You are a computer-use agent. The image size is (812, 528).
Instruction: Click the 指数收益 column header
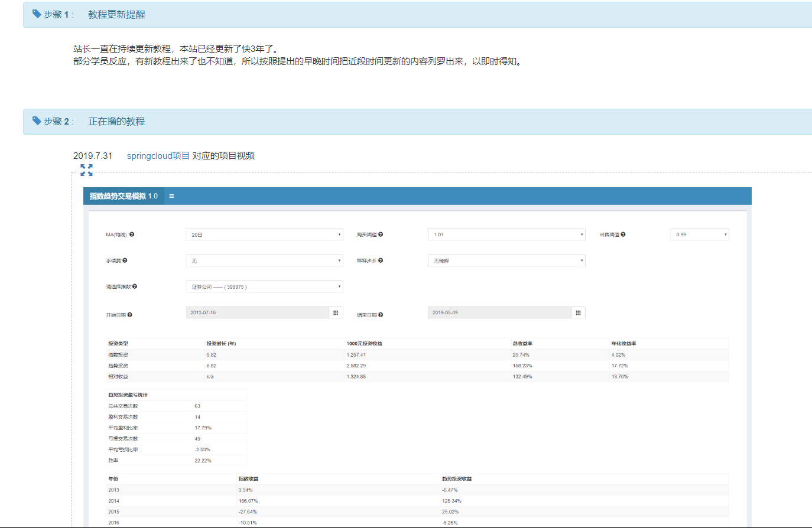248,478
